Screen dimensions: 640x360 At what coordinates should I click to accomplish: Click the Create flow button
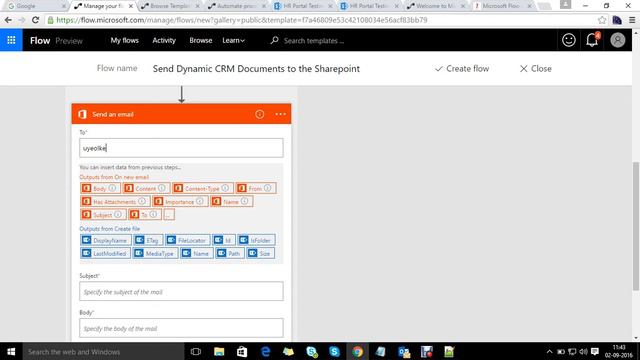(x=462, y=69)
